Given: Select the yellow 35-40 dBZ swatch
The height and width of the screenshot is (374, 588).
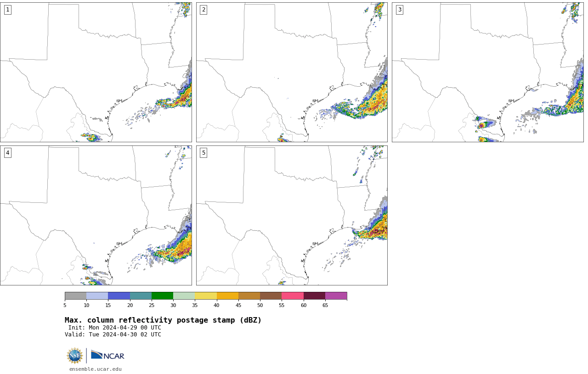Looking at the screenshot, I should click(206, 296).
